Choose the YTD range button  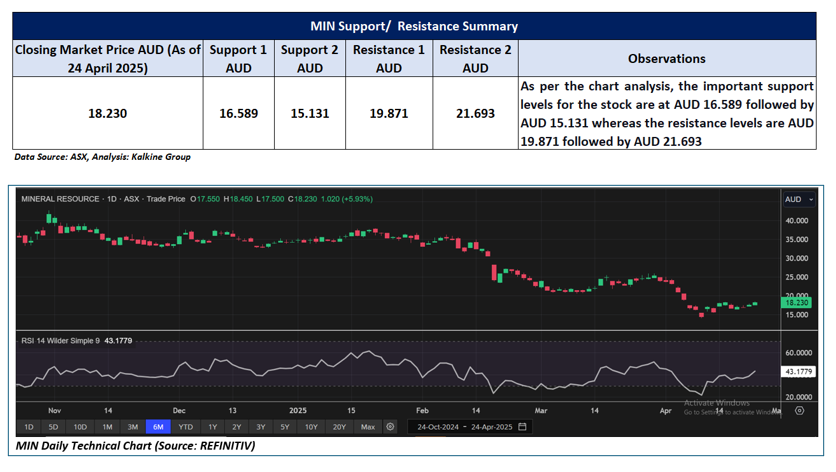(x=186, y=427)
